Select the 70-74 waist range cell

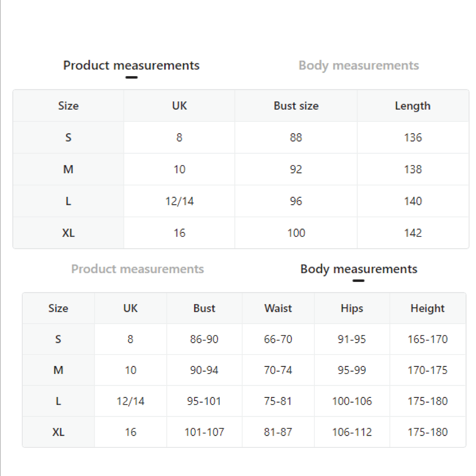[x=278, y=370]
